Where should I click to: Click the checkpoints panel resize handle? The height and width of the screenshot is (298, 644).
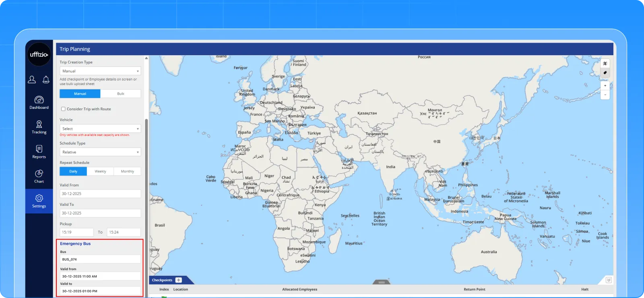tap(382, 282)
